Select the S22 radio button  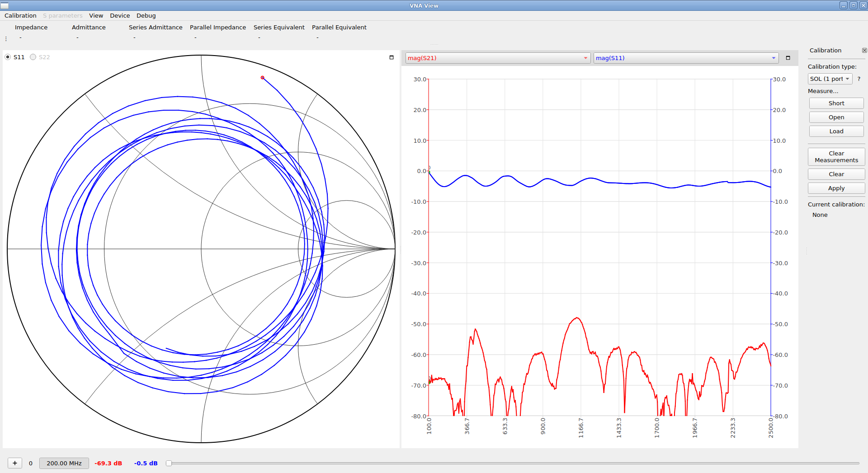coord(33,57)
